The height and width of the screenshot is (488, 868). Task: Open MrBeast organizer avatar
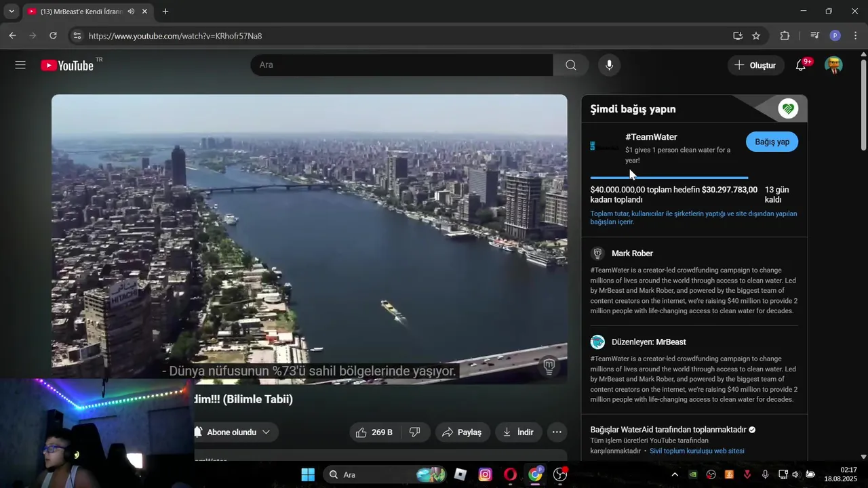597,342
